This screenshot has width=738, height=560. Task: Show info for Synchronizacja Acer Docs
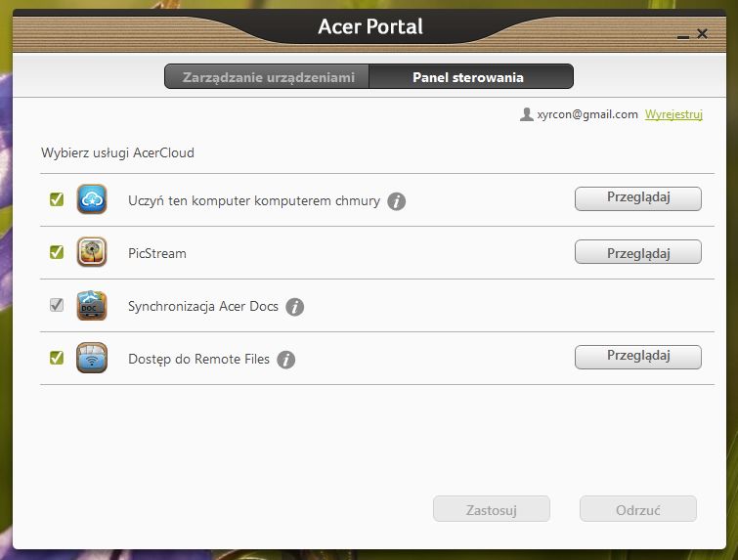tap(294, 307)
